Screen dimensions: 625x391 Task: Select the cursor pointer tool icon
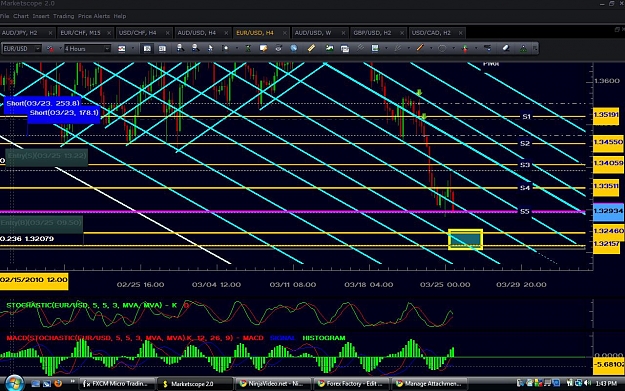210,48
